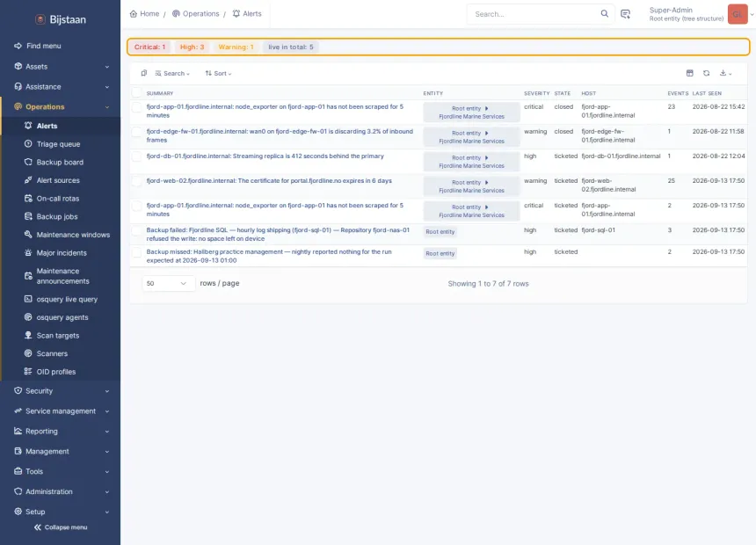756x545 pixels.
Task: Click the Alerts bell icon in sidebar
Action: 28,126
